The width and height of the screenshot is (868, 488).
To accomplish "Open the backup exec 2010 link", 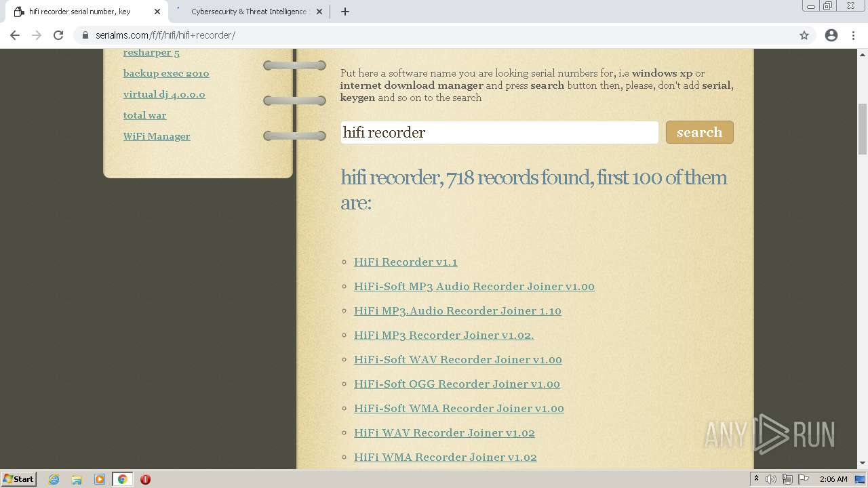I will tap(166, 73).
